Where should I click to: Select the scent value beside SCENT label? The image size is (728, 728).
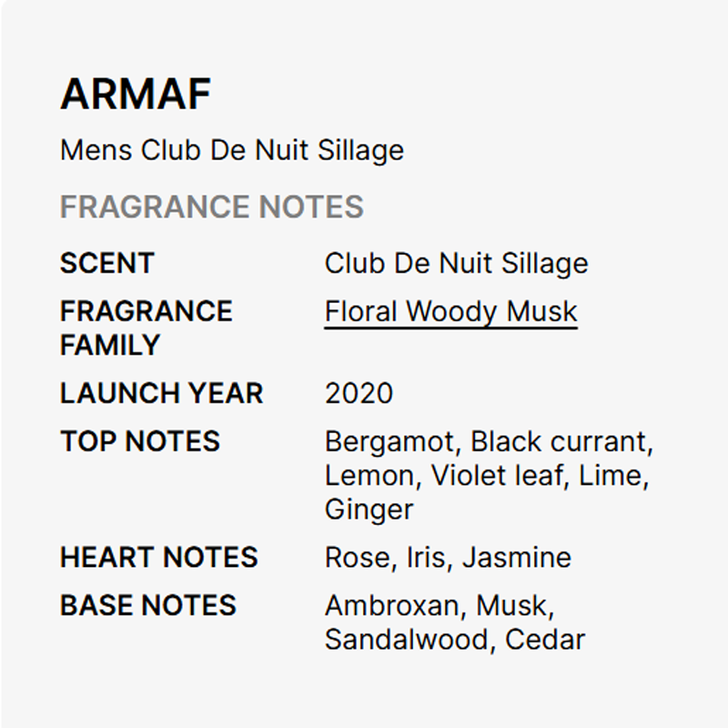[456, 264]
